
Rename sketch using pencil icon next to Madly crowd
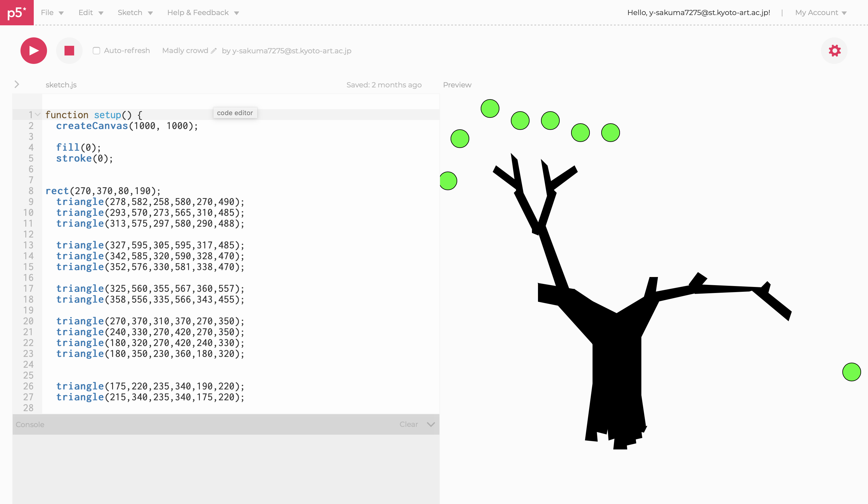[214, 51]
